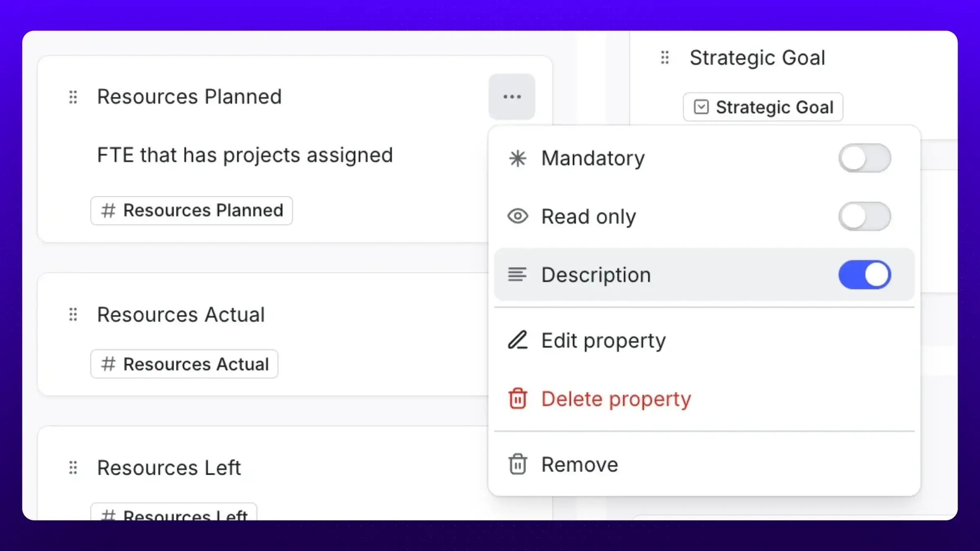
Task: Click the asterisk icon next to Mandatory
Action: coord(517,158)
